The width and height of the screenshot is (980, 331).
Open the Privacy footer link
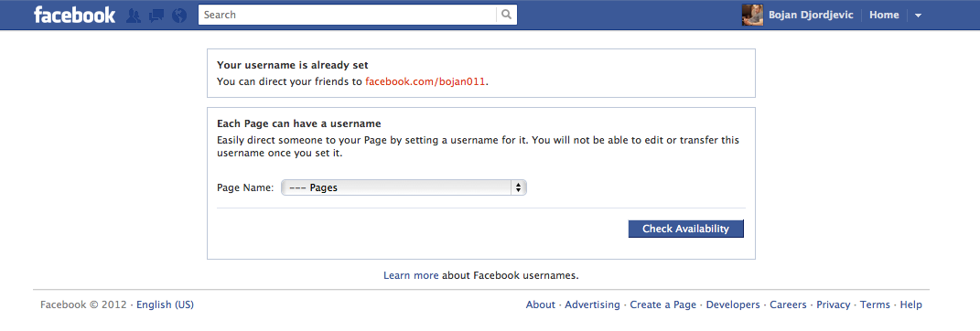[833, 304]
